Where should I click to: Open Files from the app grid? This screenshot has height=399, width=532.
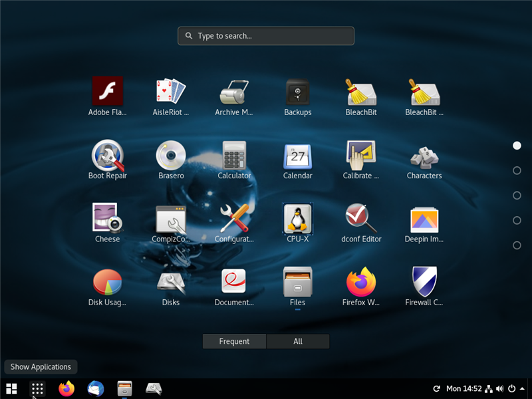(x=297, y=287)
